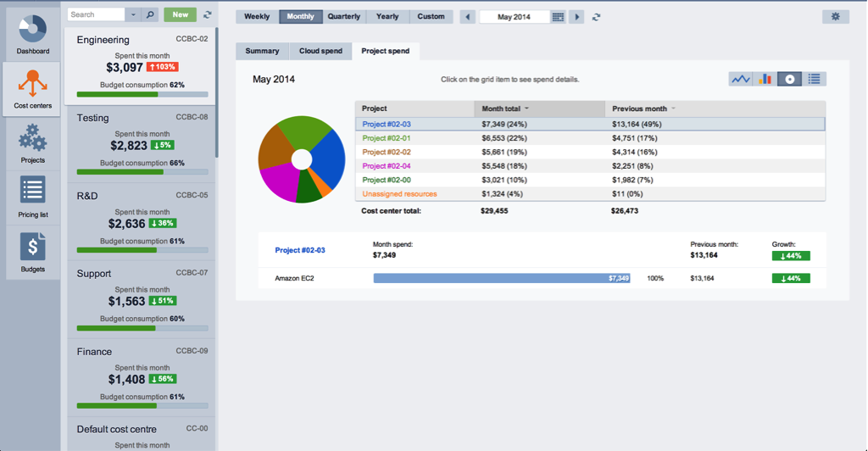Screen dimensions: 868x451
Task: Open the Month total column sort menu
Action: pos(527,109)
